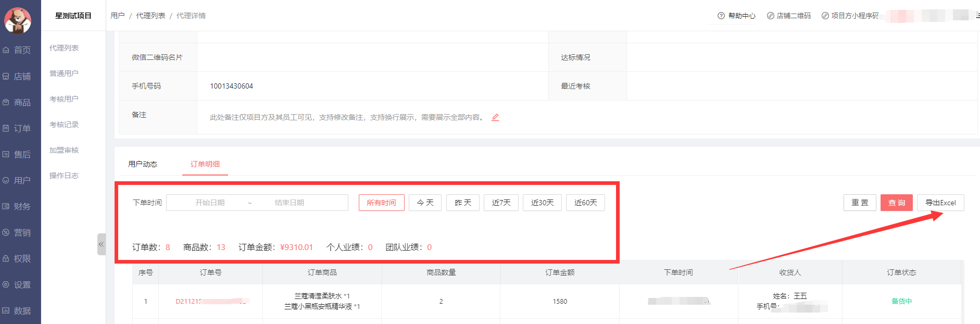Open 店铺 shop section in sidebar
This screenshot has height=324, width=980.
pyautogui.click(x=21, y=77)
